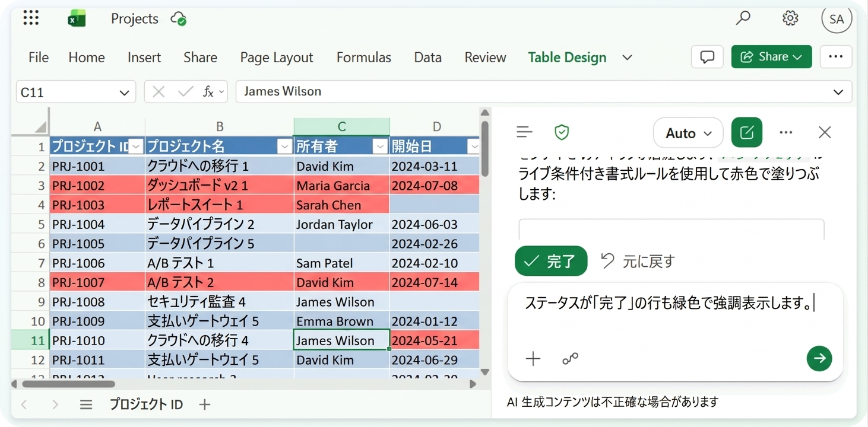Cancel the formula bar entry (X)
The width and height of the screenshot is (868, 427).
(x=159, y=92)
